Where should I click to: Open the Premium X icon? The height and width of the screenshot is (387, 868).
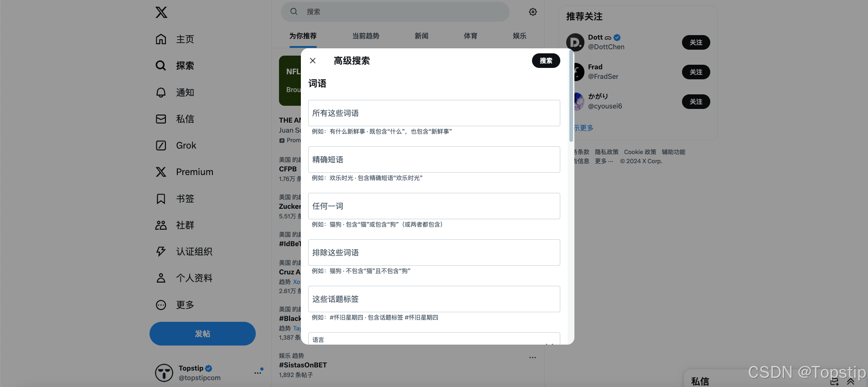(161, 172)
